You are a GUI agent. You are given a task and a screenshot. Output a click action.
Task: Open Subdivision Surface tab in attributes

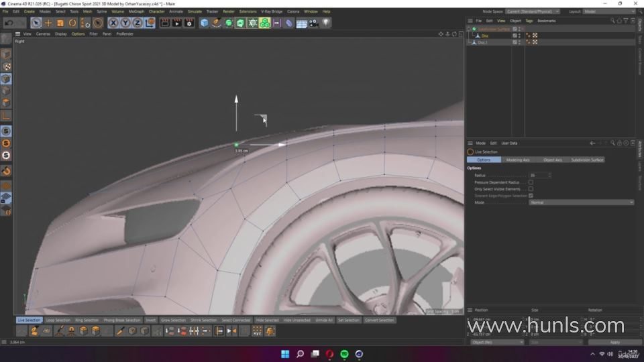587,160
